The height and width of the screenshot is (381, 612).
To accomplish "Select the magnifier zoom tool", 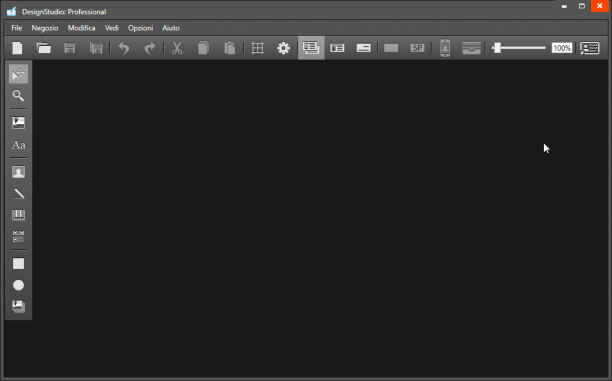I will tap(18, 96).
